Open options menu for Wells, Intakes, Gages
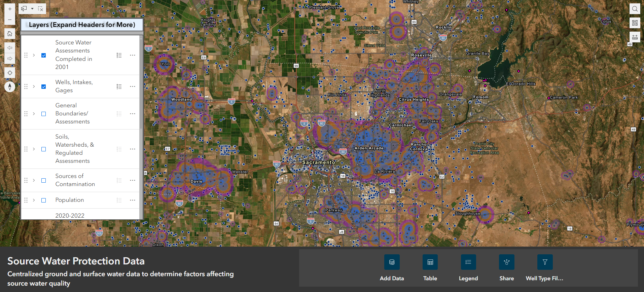 click(x=133, y=86)
